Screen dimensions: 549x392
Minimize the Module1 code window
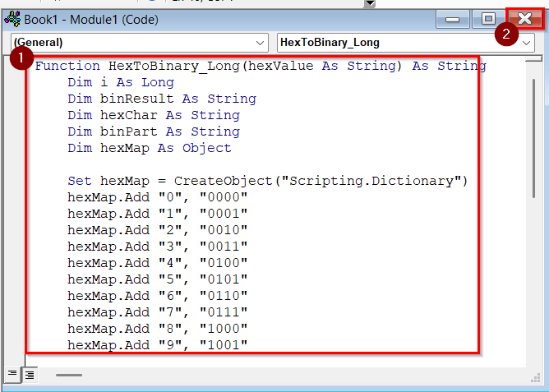pos(452,19)
